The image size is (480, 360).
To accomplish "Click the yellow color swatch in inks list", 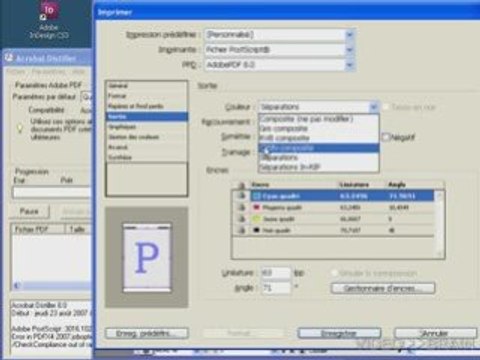I will (256, 219).
